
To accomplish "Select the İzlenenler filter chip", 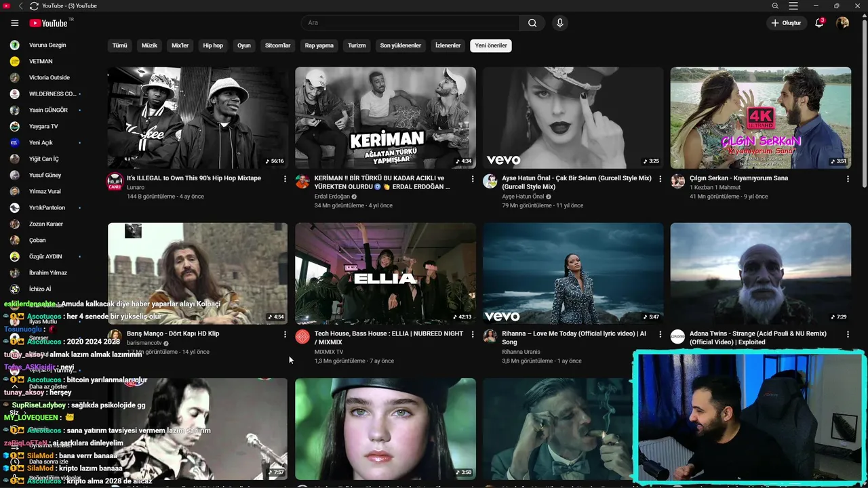I will click(448, 45).
